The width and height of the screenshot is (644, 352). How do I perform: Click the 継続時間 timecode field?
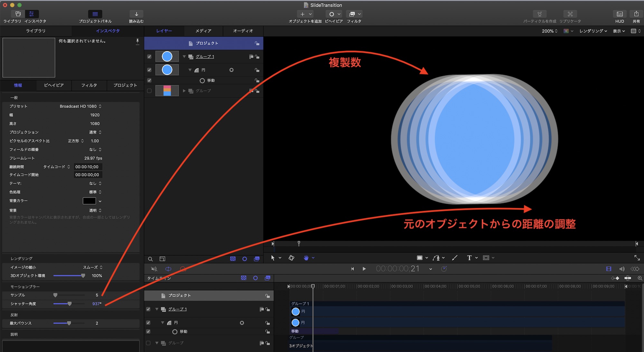click(x=88, y=167)
